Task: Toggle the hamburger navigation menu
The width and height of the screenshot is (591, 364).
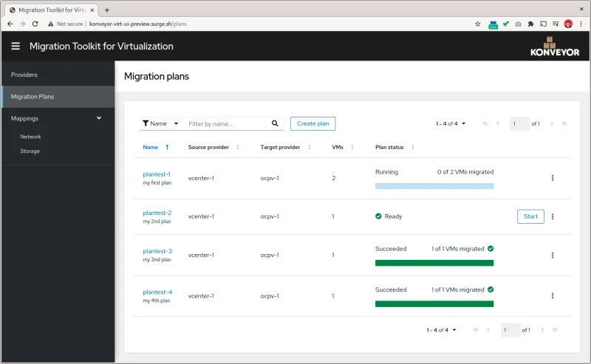Action: 16,46
